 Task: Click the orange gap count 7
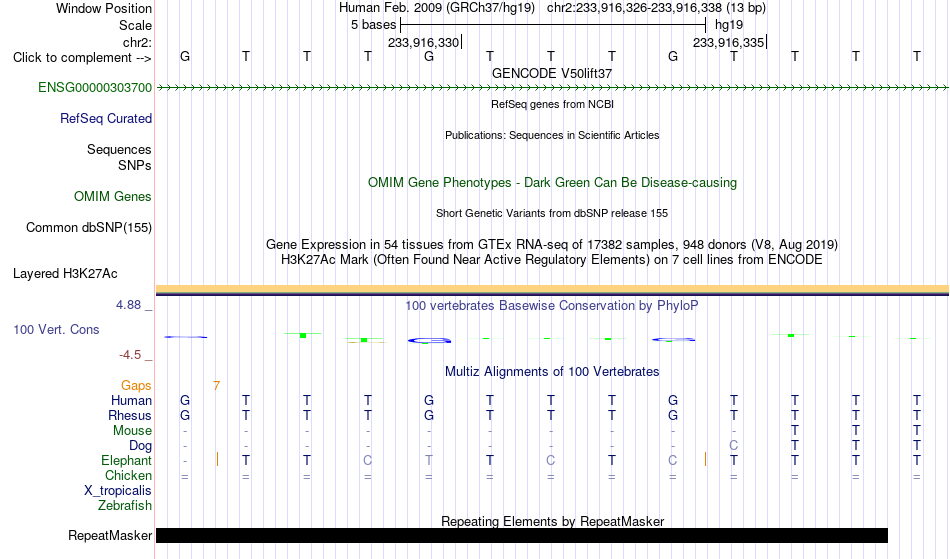pyautogui.click(x=216, y=385)
